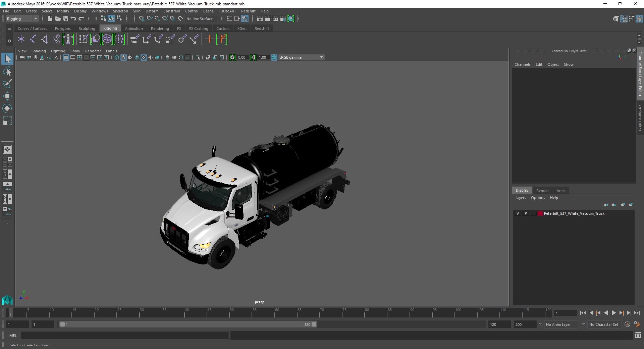
Task: Click the Create Joints shelf icon
Action: [33, 39]
